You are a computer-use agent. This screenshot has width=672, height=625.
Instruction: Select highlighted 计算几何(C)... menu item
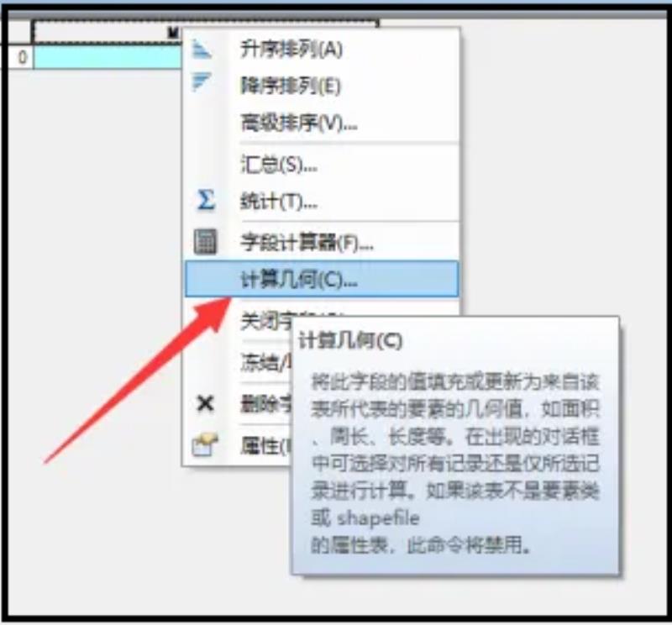(x=322, y=279)
